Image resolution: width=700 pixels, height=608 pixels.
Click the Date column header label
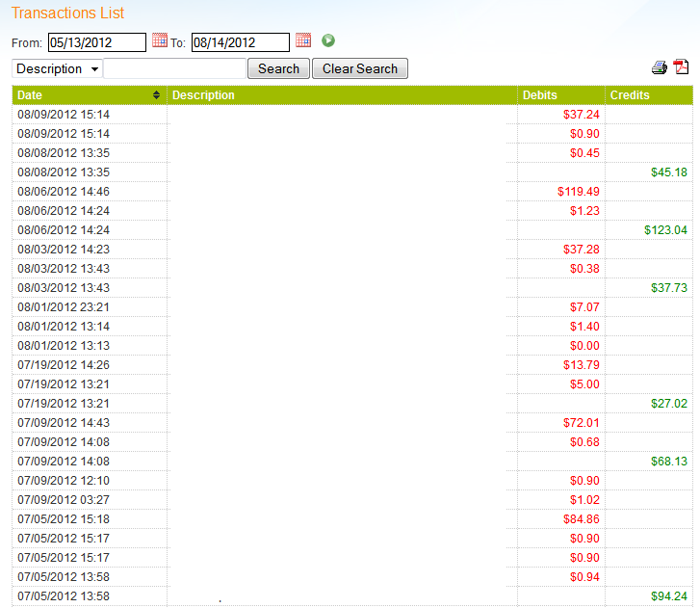(31, 95)
